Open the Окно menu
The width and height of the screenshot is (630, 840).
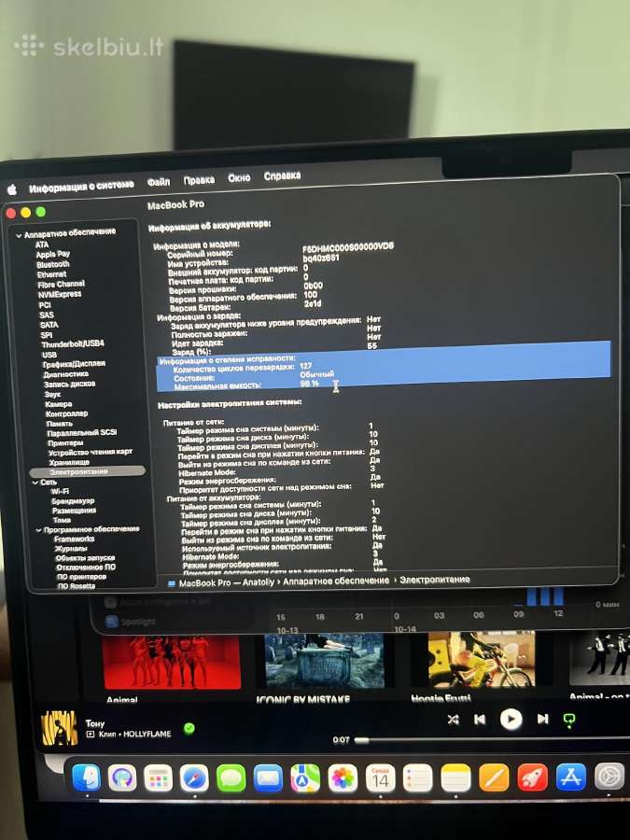(239, 178)
